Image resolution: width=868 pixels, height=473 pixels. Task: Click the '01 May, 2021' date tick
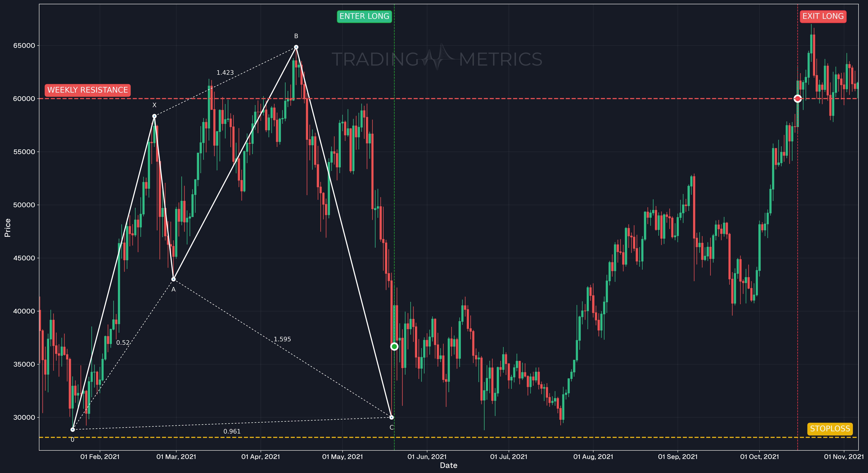[343, 457]
